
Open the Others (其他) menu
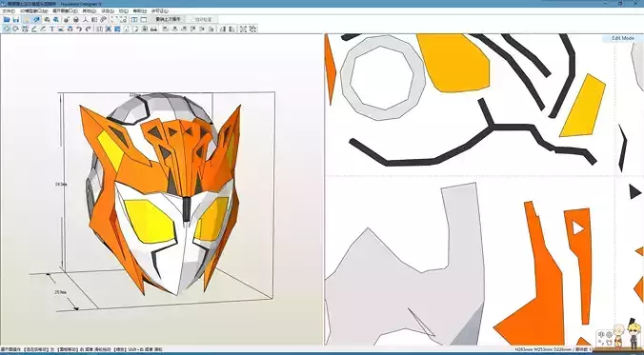coord(90,11)
